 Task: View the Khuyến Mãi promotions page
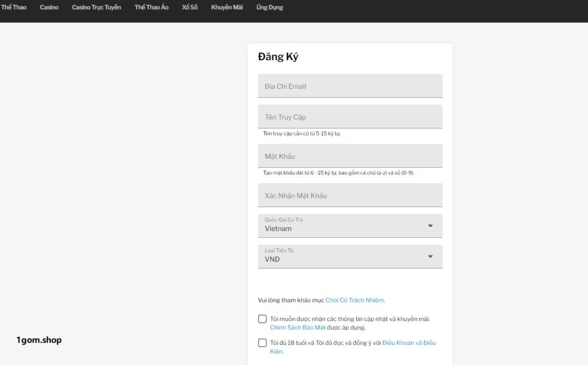(226, 8)
